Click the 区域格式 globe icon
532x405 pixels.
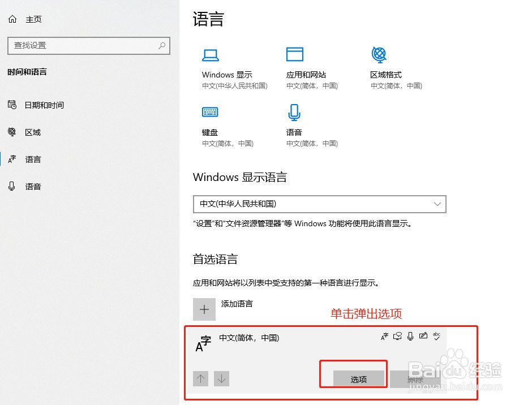(379, 55)
